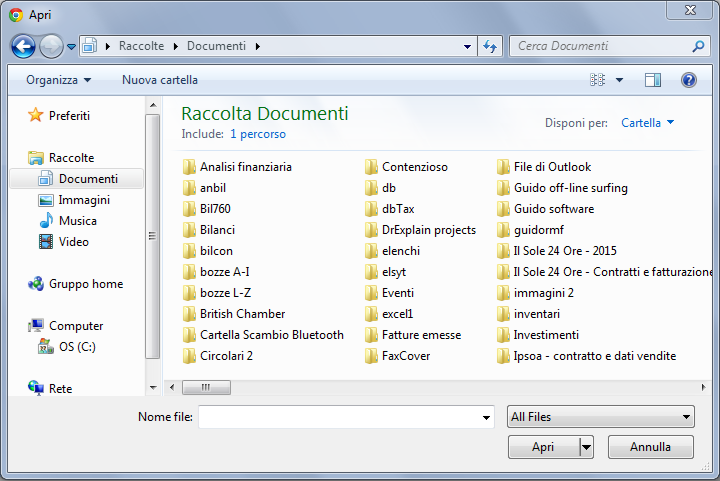Expand the All Files type dropdown
720x481 pixels.
[600, 417]
